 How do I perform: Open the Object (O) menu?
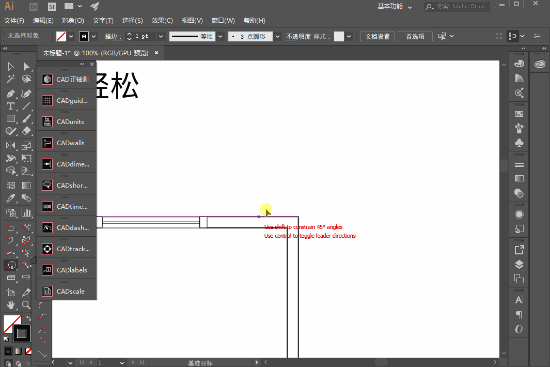73,20
